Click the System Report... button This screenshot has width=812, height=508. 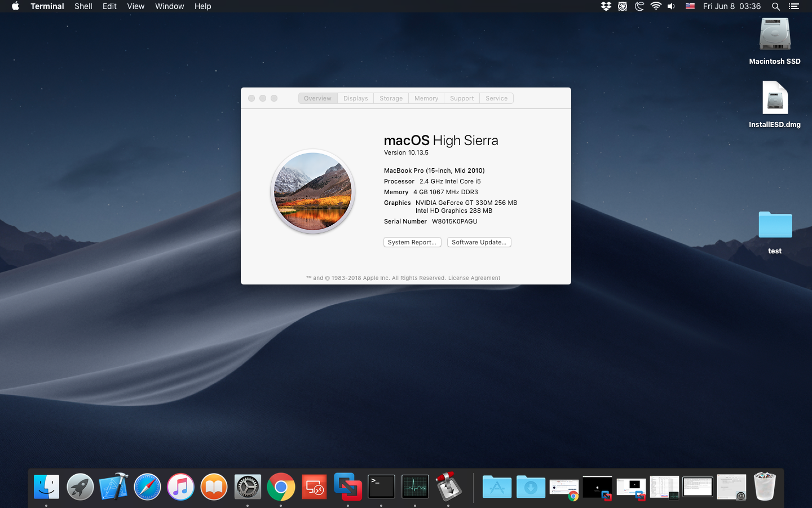pos(412,242)
